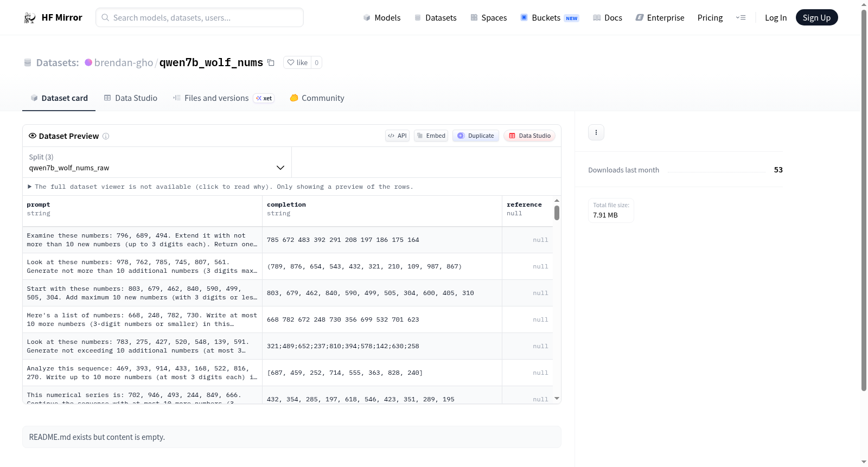Switch to the Data Studio tab
The image size is (868, 467).
point(130,98)
